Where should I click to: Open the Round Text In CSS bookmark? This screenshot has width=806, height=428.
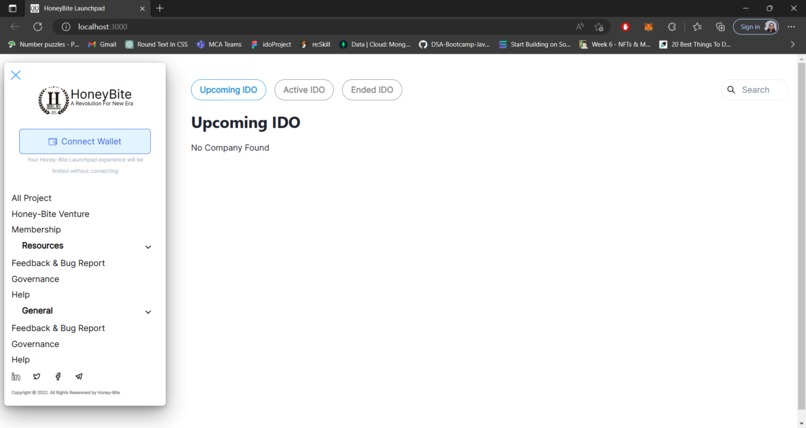tap(156, 45)
